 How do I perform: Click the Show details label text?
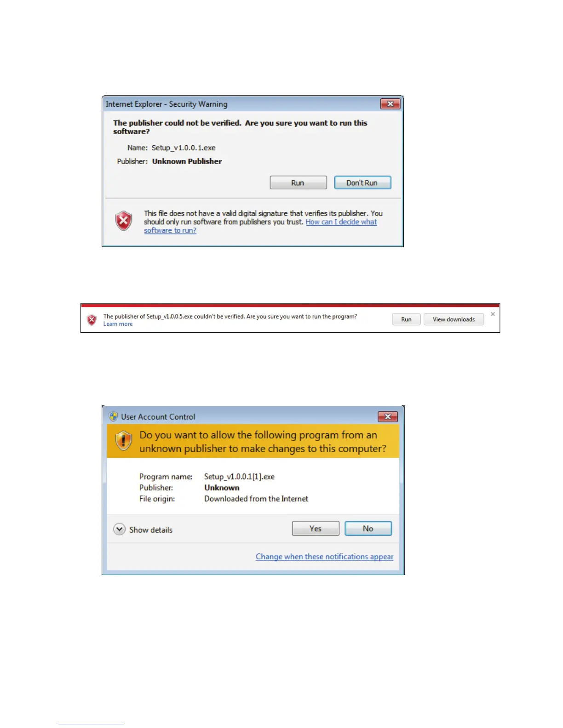coord(151,530)
